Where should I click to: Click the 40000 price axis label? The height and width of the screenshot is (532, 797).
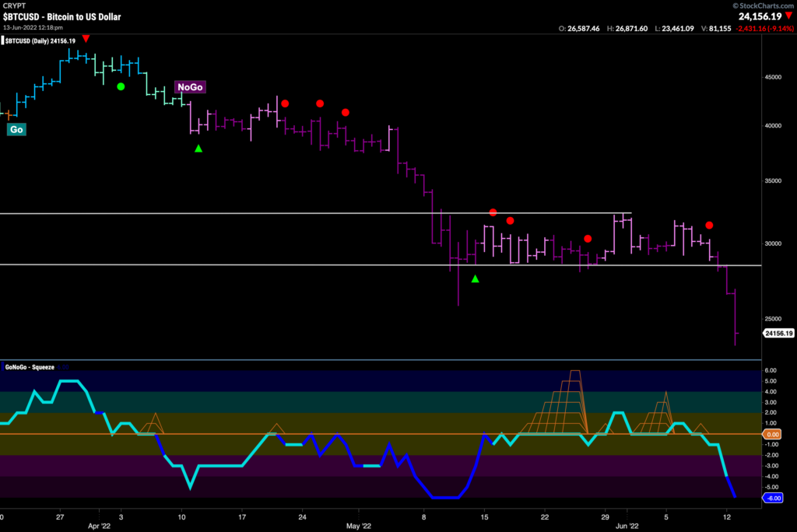click(x=773, y=125)
